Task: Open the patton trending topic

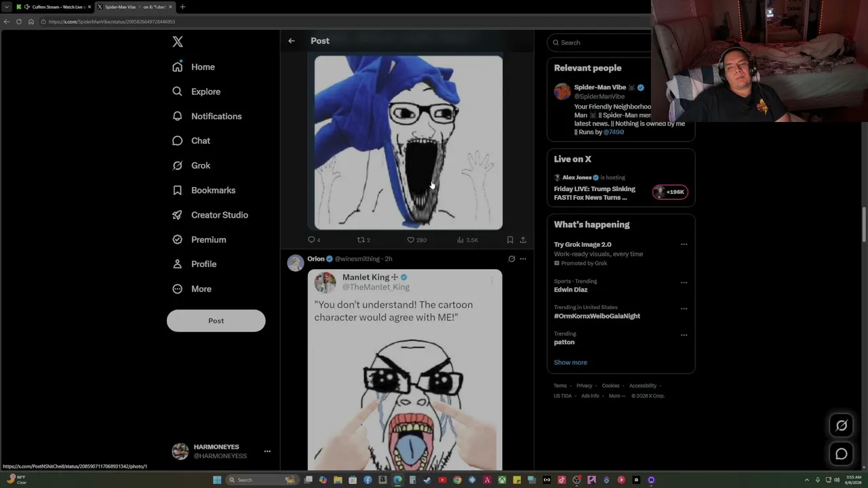Action: tap(564, 342)
